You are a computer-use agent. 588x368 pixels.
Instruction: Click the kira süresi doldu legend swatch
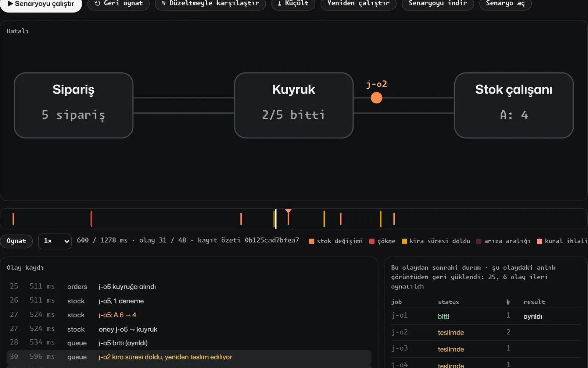coord(404,241)
